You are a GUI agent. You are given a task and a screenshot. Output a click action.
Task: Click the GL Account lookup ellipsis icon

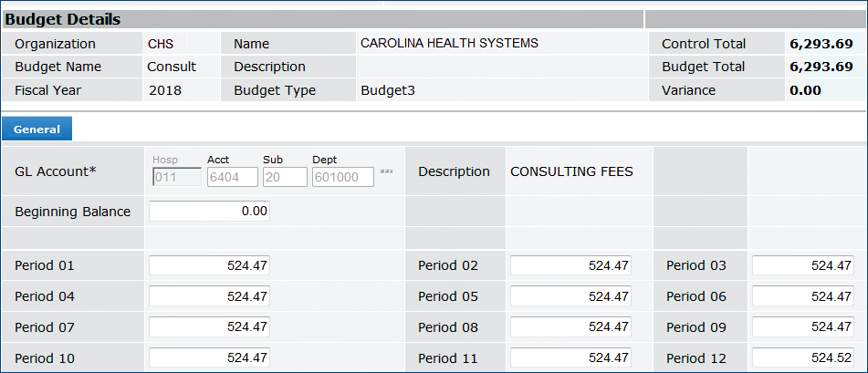point(386,171)
